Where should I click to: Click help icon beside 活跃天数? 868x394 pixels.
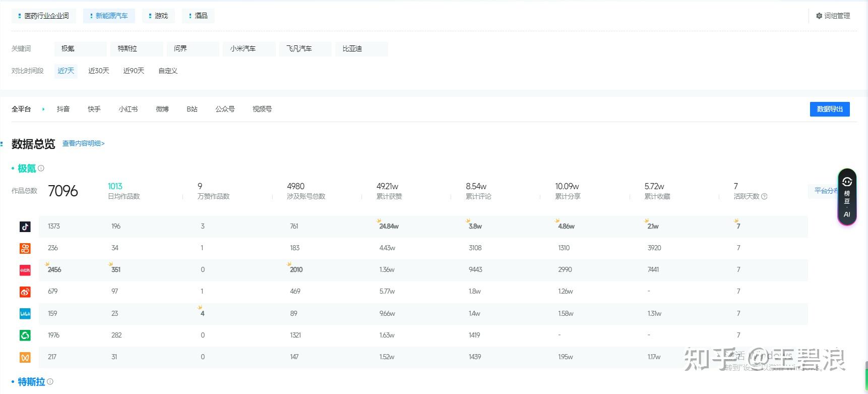coord(764,197)
